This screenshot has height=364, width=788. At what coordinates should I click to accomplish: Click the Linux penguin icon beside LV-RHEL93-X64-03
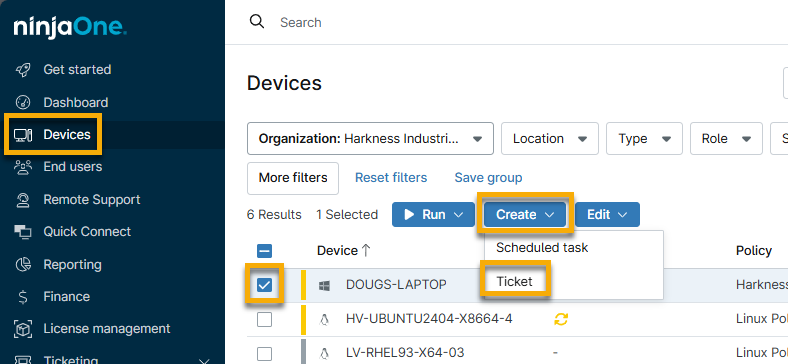[325, 352]
